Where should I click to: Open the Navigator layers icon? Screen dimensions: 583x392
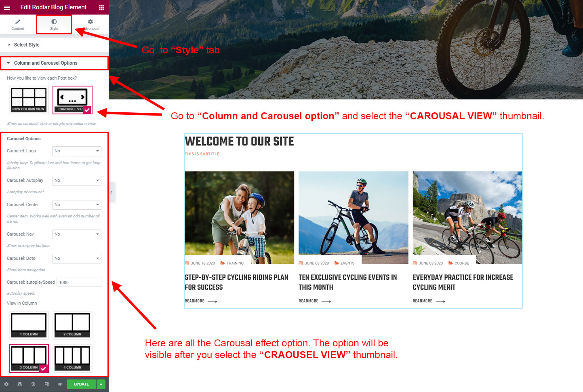tap(20, 384)
